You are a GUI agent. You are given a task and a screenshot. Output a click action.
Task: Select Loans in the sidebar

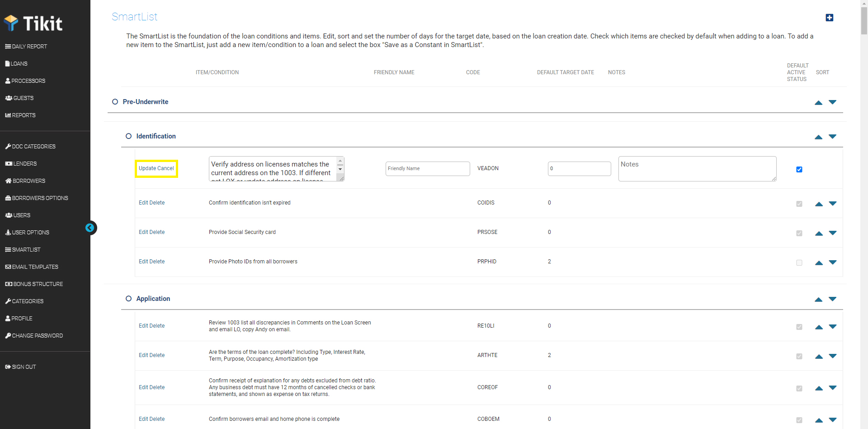pyautogui.click(x=19, y=63)
